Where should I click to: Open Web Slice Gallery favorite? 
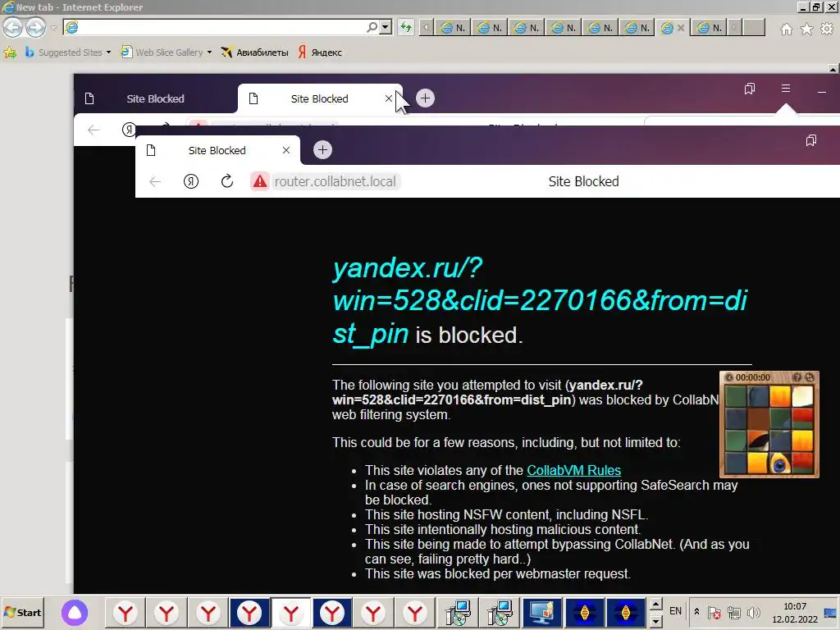162,52
